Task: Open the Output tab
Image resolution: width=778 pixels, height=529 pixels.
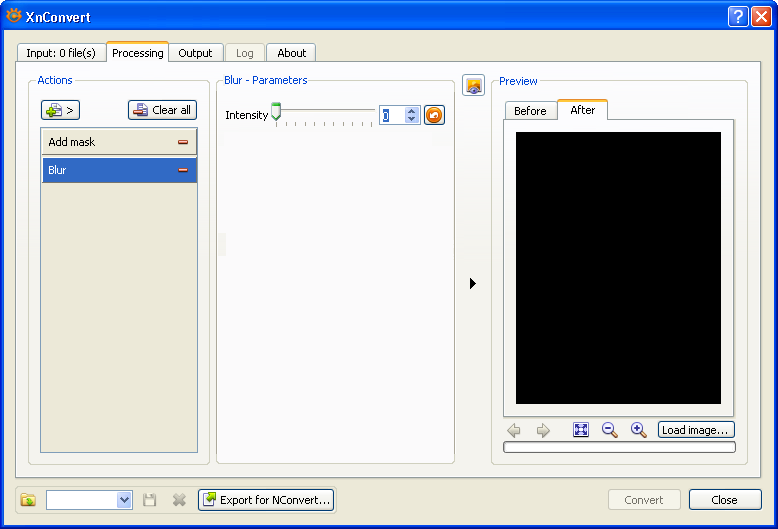Action: coord(195,53)
